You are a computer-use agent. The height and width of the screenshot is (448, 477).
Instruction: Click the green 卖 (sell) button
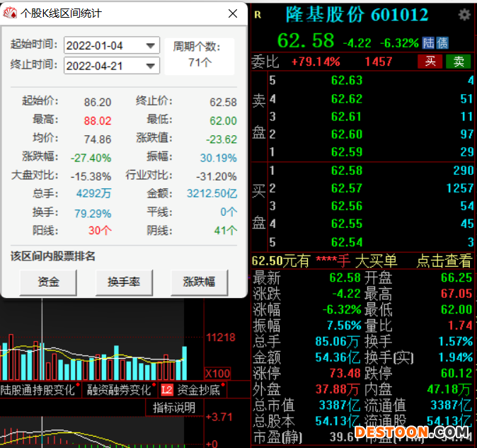click(x=459, y=62)
